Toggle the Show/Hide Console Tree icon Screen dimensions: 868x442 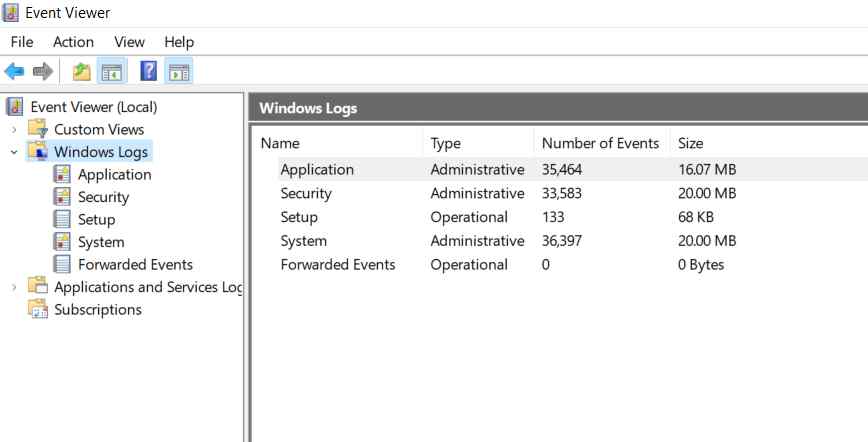click(112, 71)
